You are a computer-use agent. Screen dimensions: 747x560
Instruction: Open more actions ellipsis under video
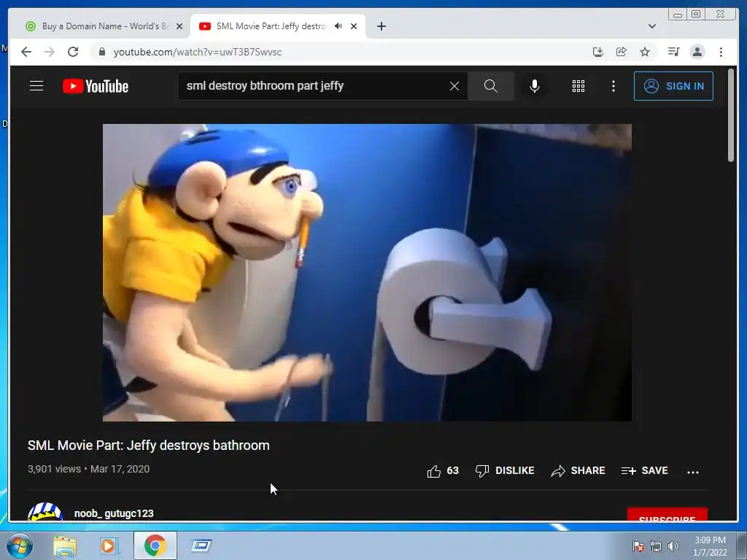(x=693, y=472)
